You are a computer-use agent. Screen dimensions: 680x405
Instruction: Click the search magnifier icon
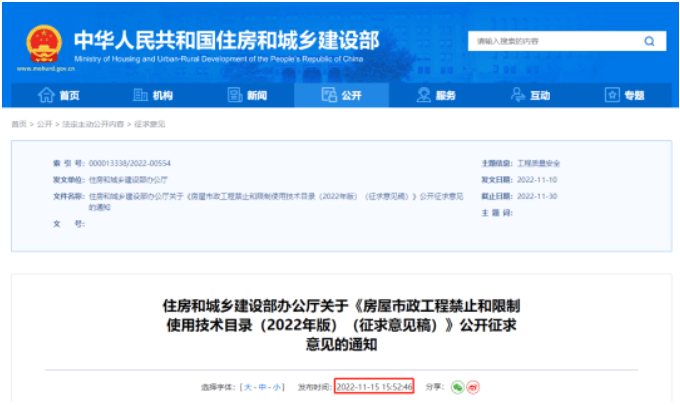point(649,41)
